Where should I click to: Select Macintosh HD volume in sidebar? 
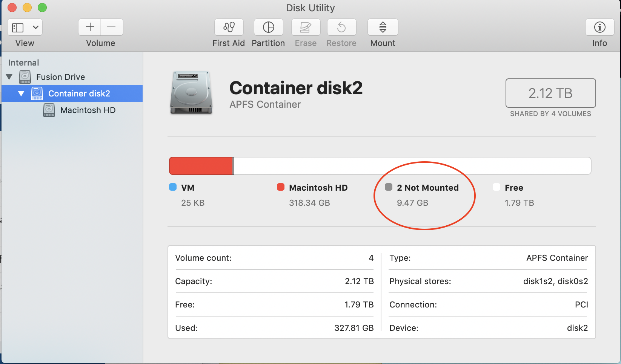72,110
